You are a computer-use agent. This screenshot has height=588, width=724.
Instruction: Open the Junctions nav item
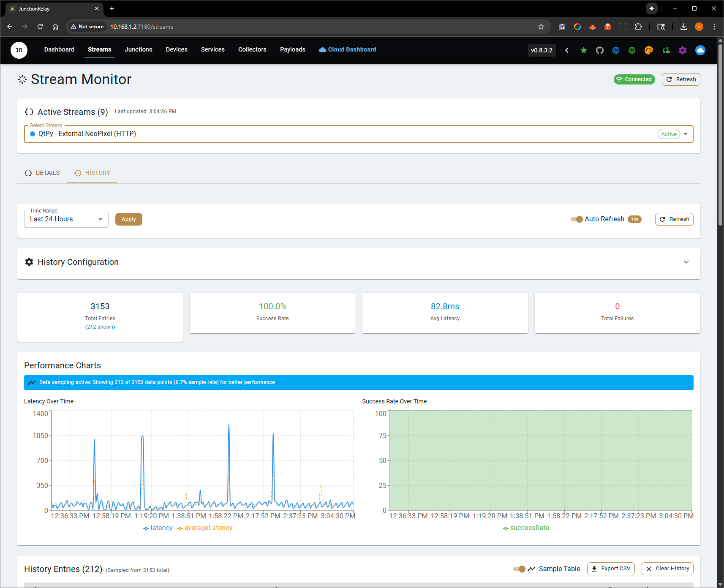139,49
